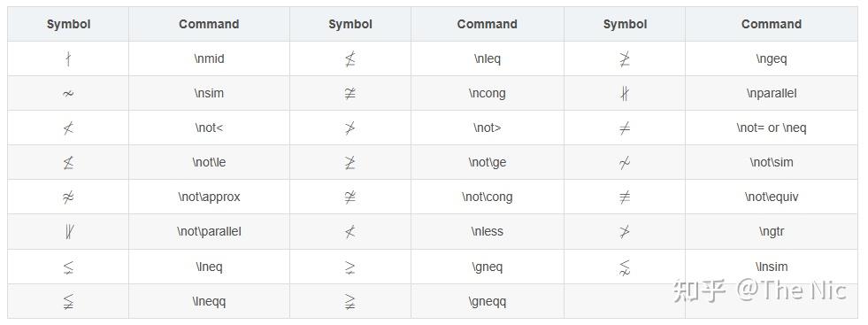Click the last Command column header
The height and width of the screenshot is (325, 868).
coord(772,25)
